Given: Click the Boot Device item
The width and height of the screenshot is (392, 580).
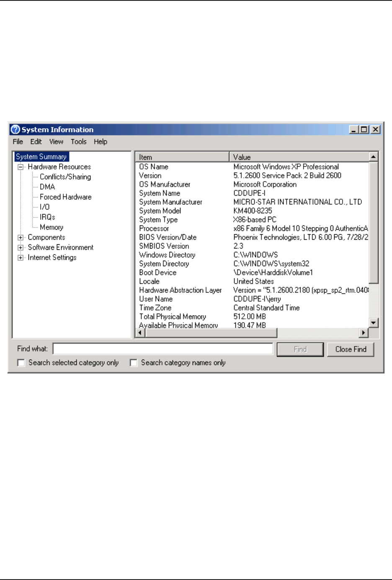Looking at the screenshot, I should click(158, 272).
